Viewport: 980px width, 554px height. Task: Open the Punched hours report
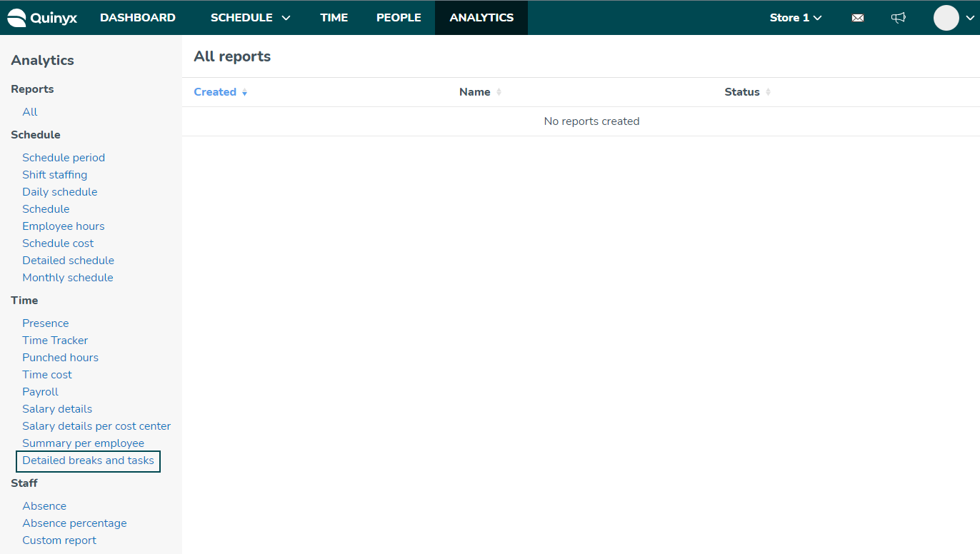tap(61, 358)
